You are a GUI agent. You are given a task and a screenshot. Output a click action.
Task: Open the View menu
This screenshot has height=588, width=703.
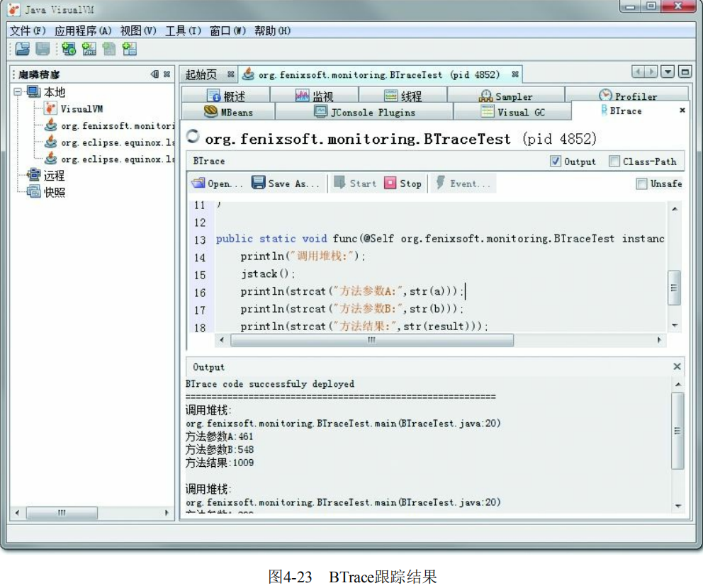(x=138, y=31)
